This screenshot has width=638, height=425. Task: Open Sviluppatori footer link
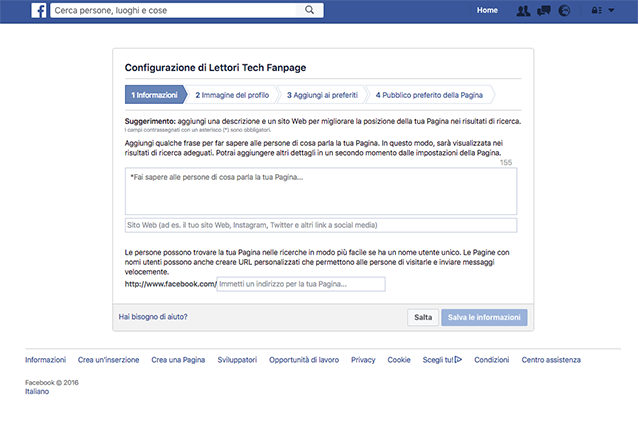point(237,360)
